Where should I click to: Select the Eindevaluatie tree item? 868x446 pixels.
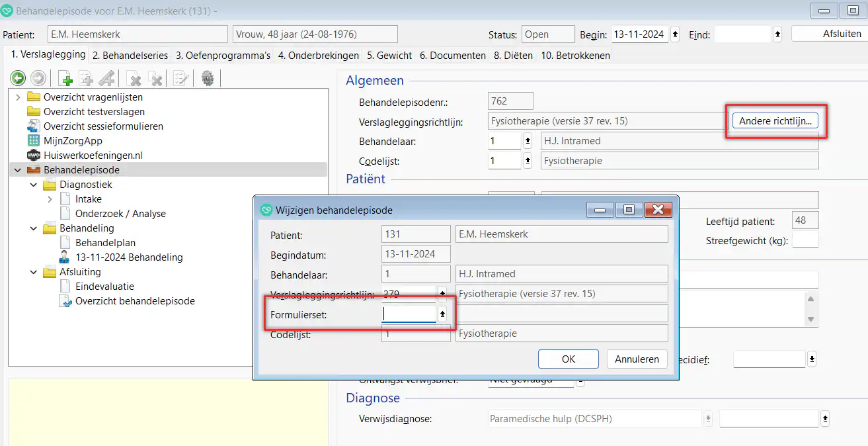tap(105, 287)
